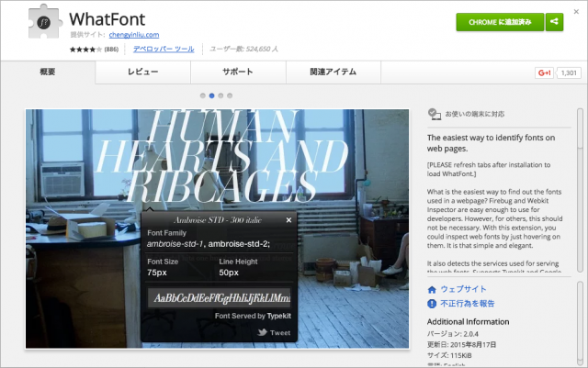Open the 関連アイテム tab

[334, 72]
